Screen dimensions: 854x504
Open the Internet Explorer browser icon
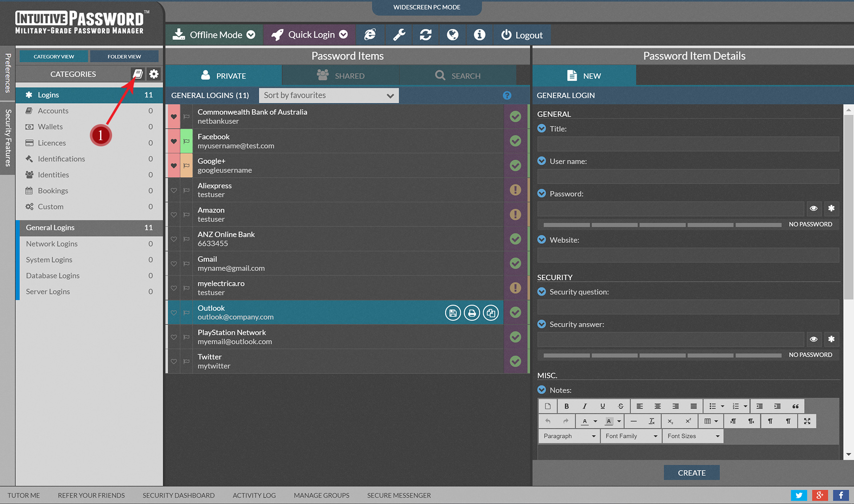(x=370, y=35)
